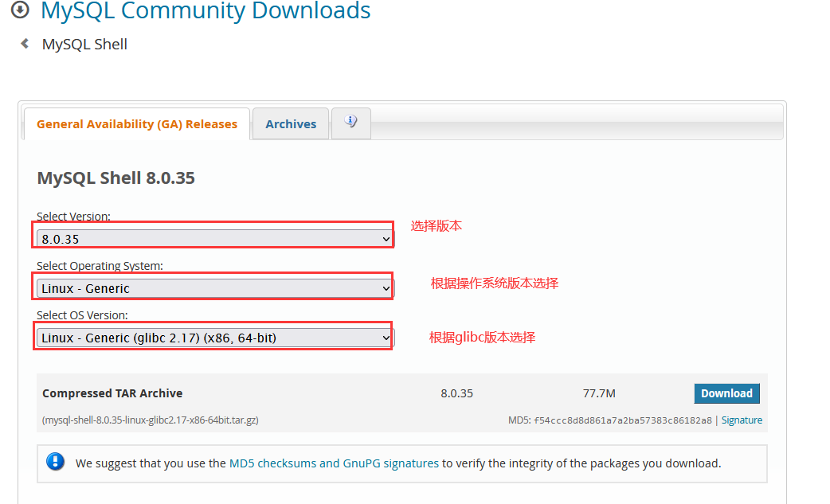Click the download arrow icon beside page title

click(x=20, y=10)
